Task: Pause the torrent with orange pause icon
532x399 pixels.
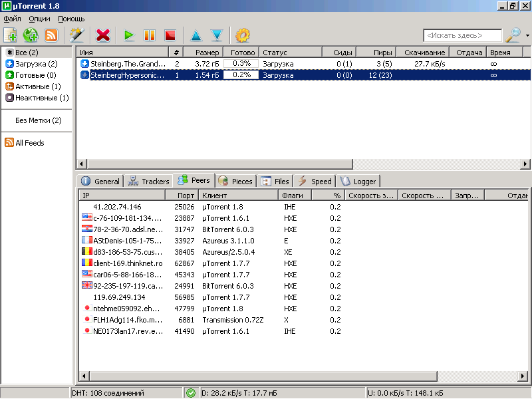Action: coord(149,35)
